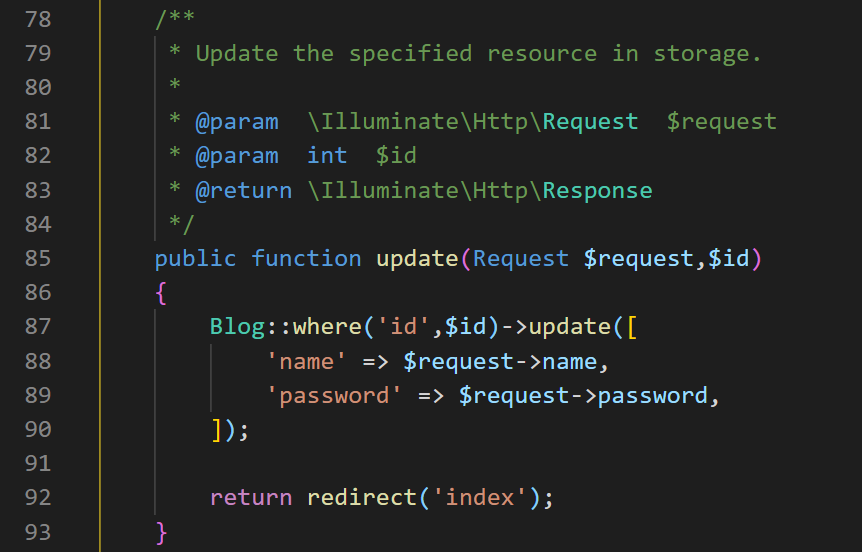Select line number 87 in gutter
Viewport: 862px width, 552px height.
tap(38, 326)
